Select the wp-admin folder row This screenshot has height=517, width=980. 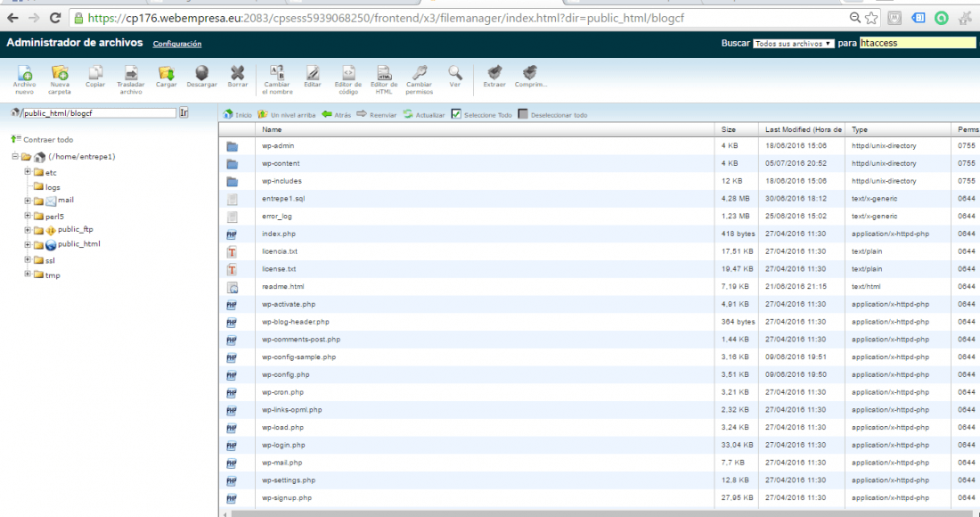[x=600, y=145]
